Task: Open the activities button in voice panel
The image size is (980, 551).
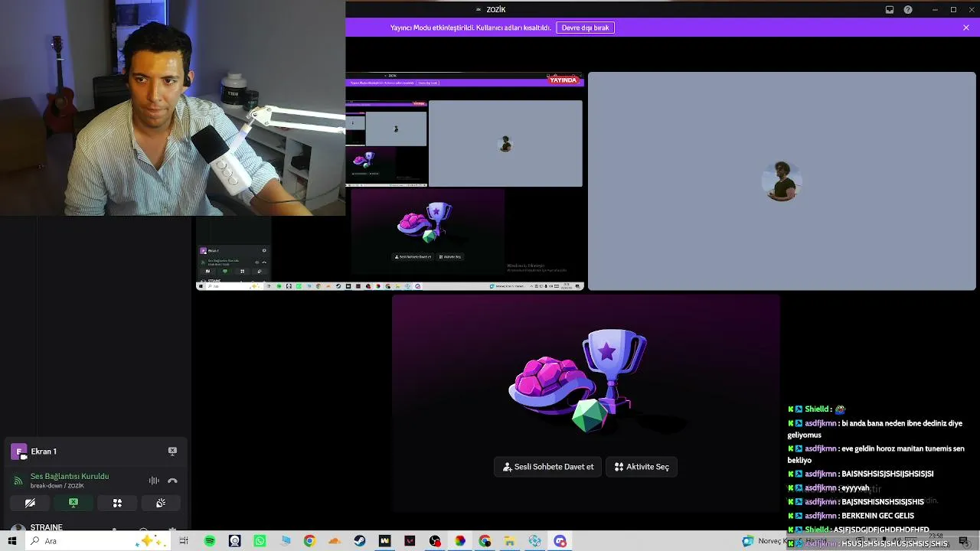Action: (x=117, y=503)
